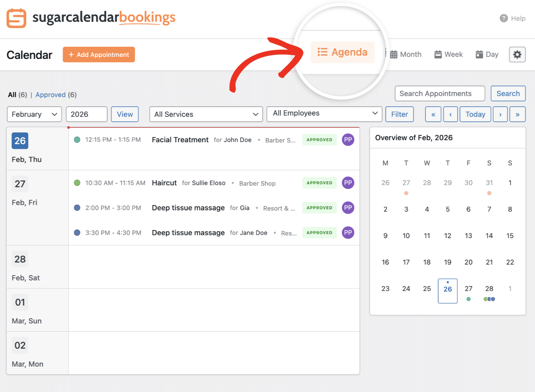
Task: Click the green status dot on Facial Treatment
Action: tap(77, 140)
